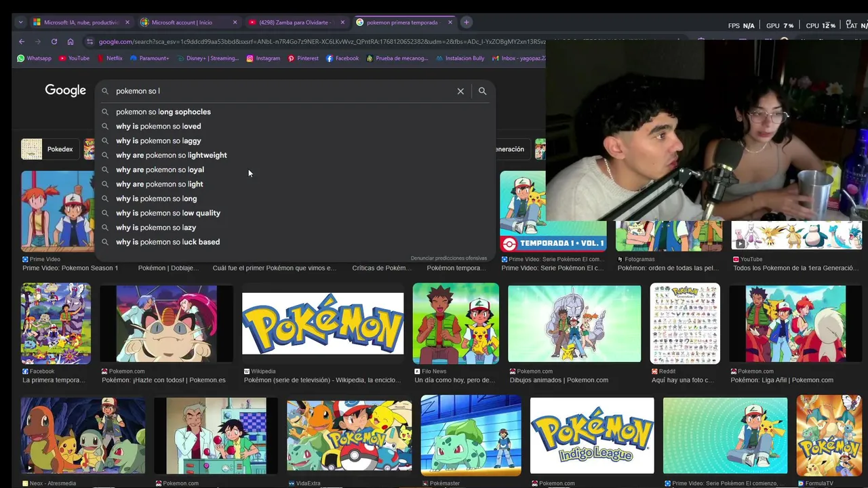Open Team Rocket Meowth image
Viewport: 868px width, 488px height.
[166, 323]
